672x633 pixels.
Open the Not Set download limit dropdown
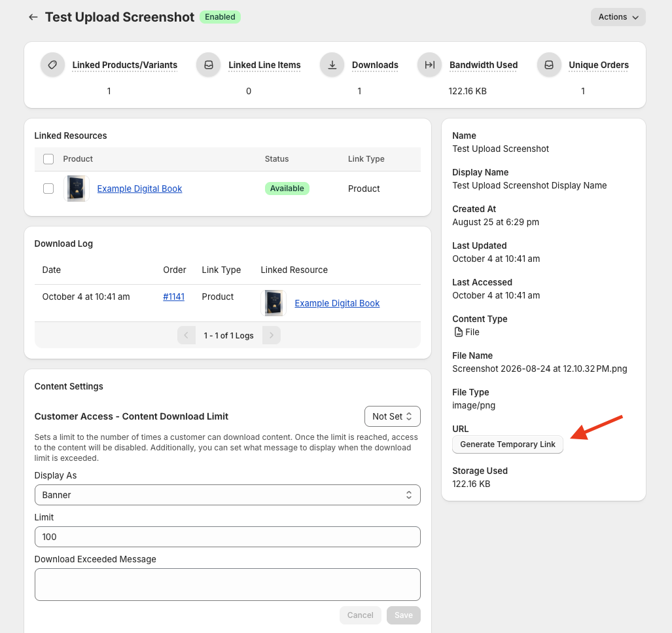pos(392,416)
